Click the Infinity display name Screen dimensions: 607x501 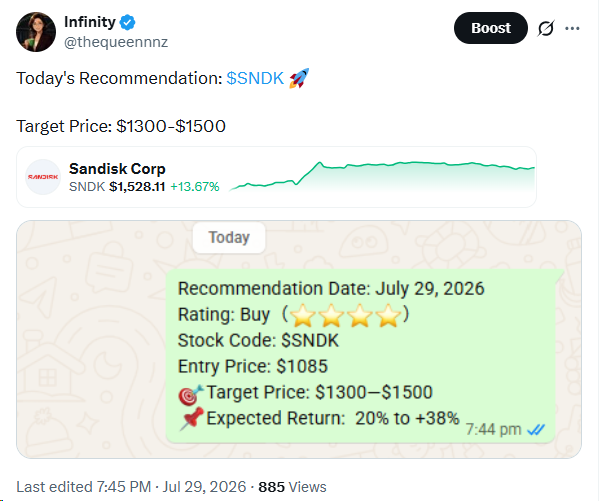[90, 22]
